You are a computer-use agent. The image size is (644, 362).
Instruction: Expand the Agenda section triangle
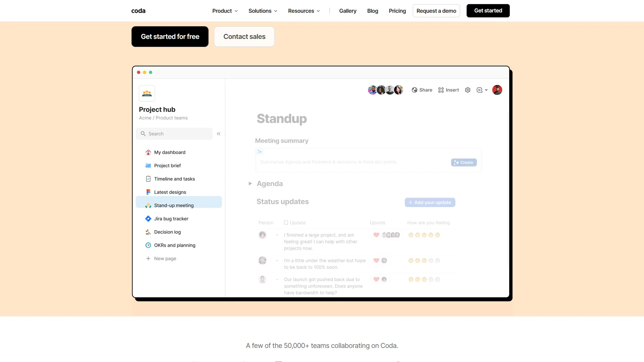[x=250, y=184]
